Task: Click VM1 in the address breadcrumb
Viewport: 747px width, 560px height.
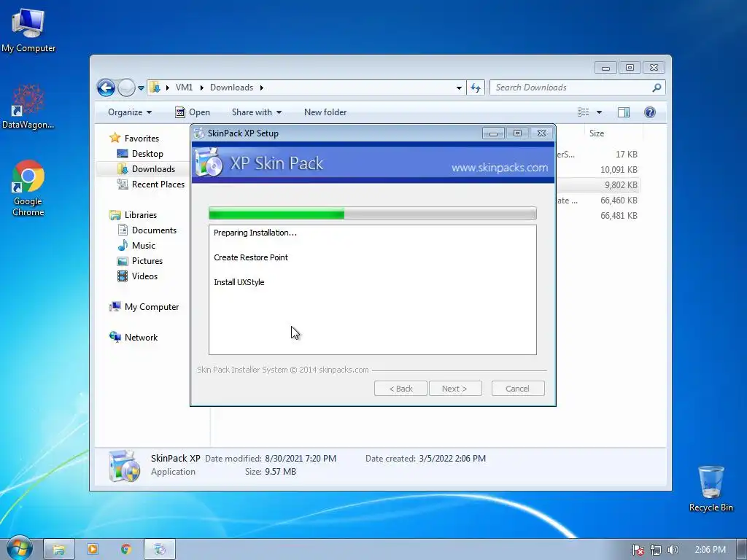Action: 184,87
